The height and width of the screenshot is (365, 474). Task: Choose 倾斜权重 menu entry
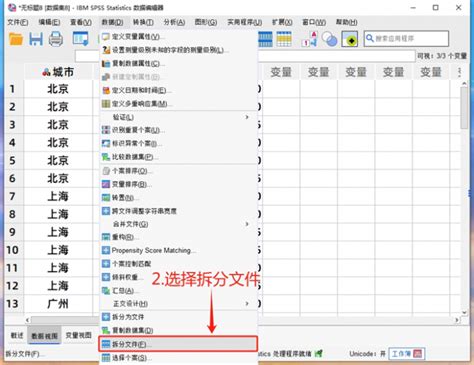coord(179,277)
